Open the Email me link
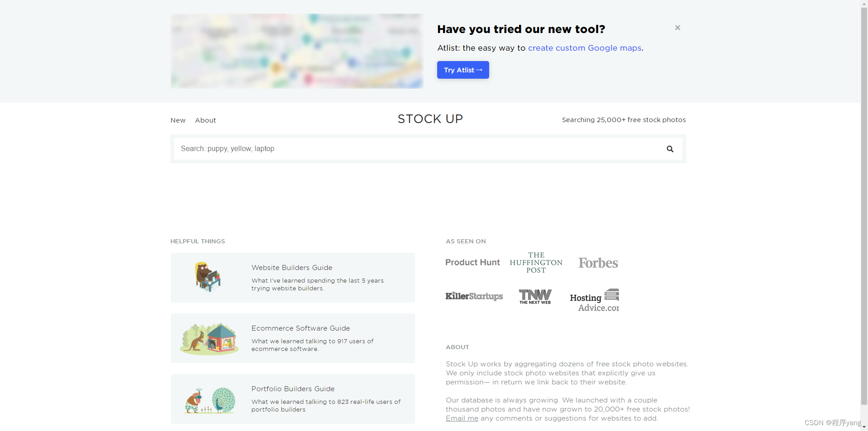Image resolution: width=868 pixels, height=431 pixels. tap(462, 418)
